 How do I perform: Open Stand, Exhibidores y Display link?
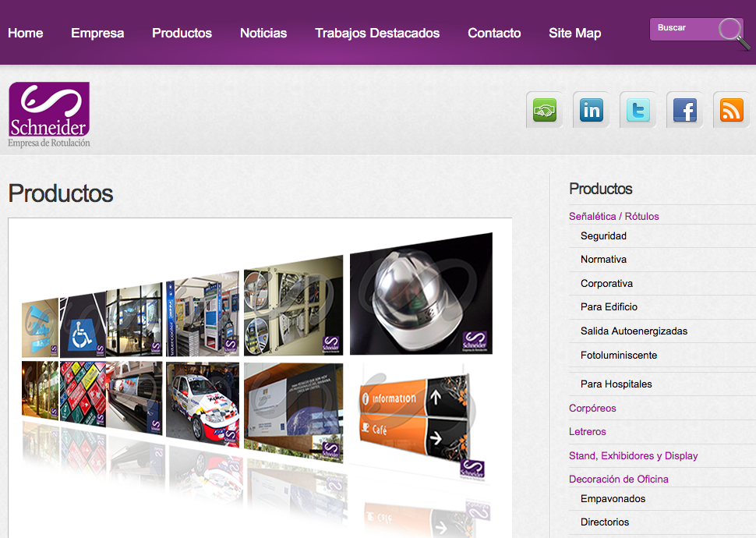[x=633, y=455]
